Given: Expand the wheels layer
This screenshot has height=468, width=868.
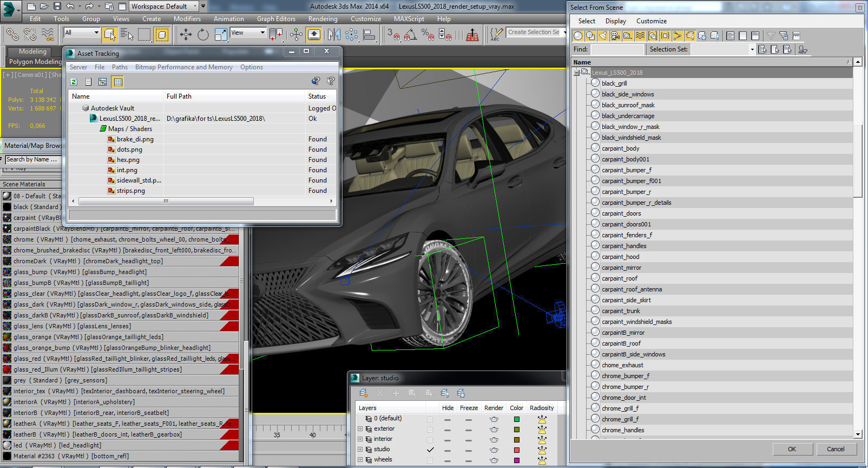Looking at the screenshot, I should pyautogui.click(x=360, y=460).
